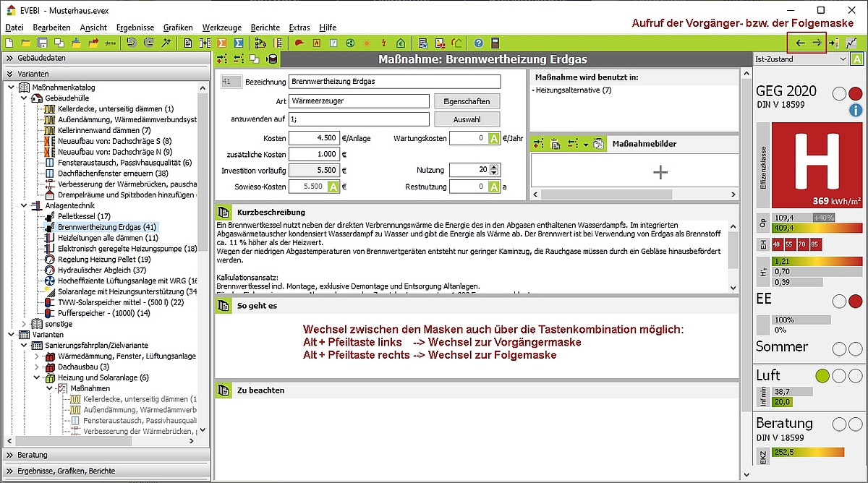
Task: Click the green house toolbar icon
Action: (400, 43)
